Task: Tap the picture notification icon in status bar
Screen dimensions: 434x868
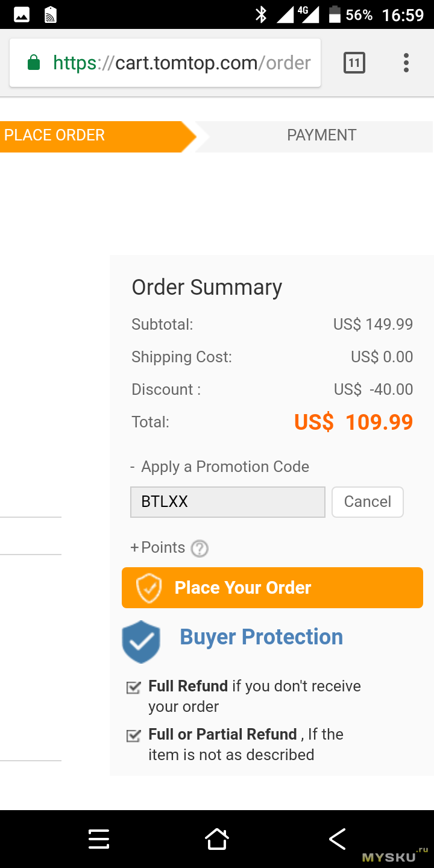Action: point(22,14)
